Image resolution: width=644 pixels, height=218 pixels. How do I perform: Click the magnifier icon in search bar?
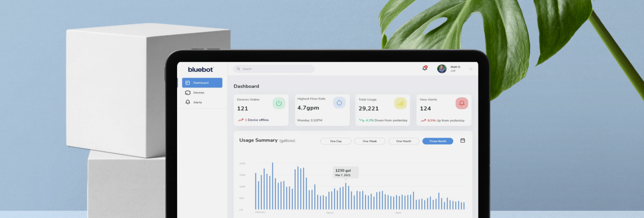[x=238, y=69]
